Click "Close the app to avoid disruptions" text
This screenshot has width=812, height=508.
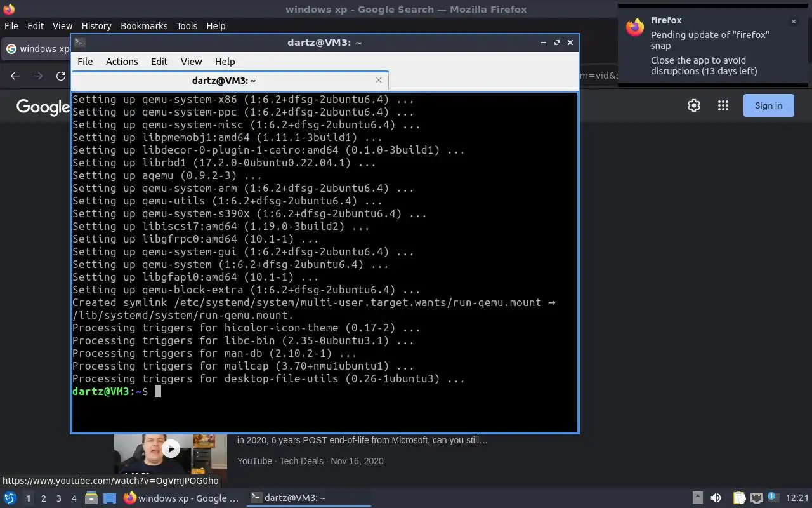[704, 65]
